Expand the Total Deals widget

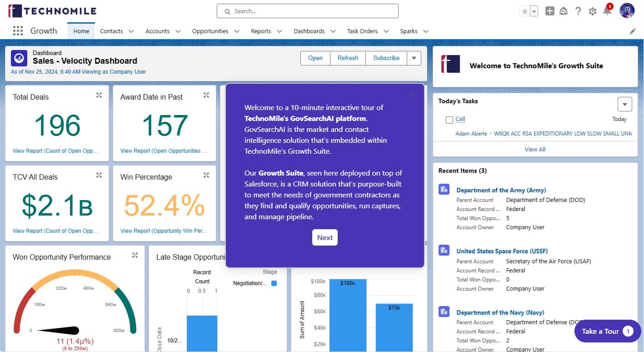pos(99,95)
